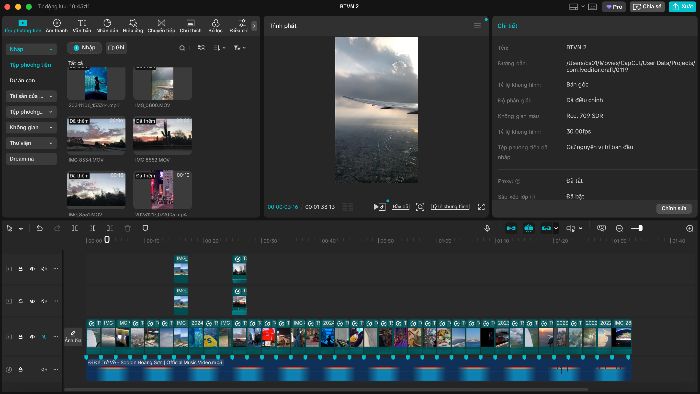Image resolution: width=700 pixels, height=394 pixels.
Task: Expand the Không gian sidebar section
Action: [31, 128]
